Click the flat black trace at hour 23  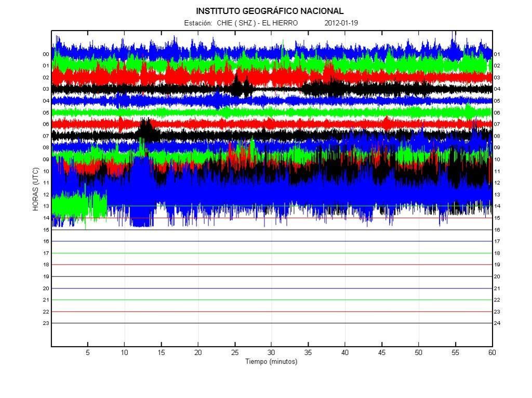(x=270, y=323)
